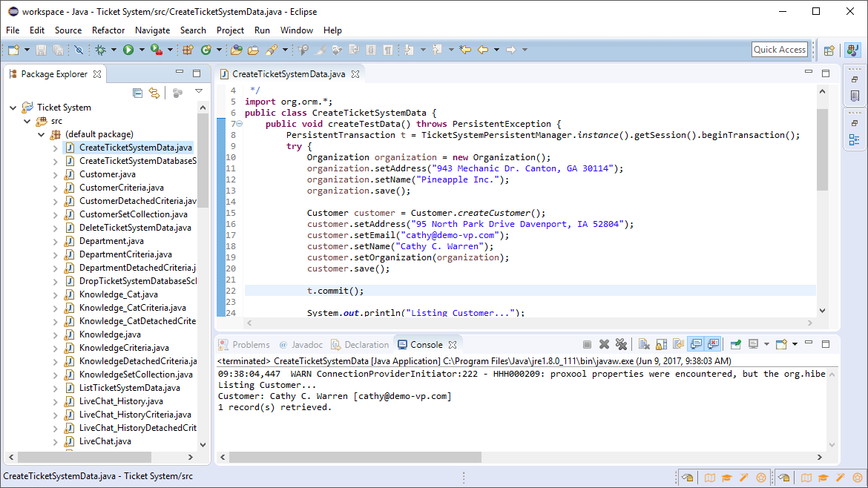Toggle Skip All Breakpoints in toolbar

[79, 50]
